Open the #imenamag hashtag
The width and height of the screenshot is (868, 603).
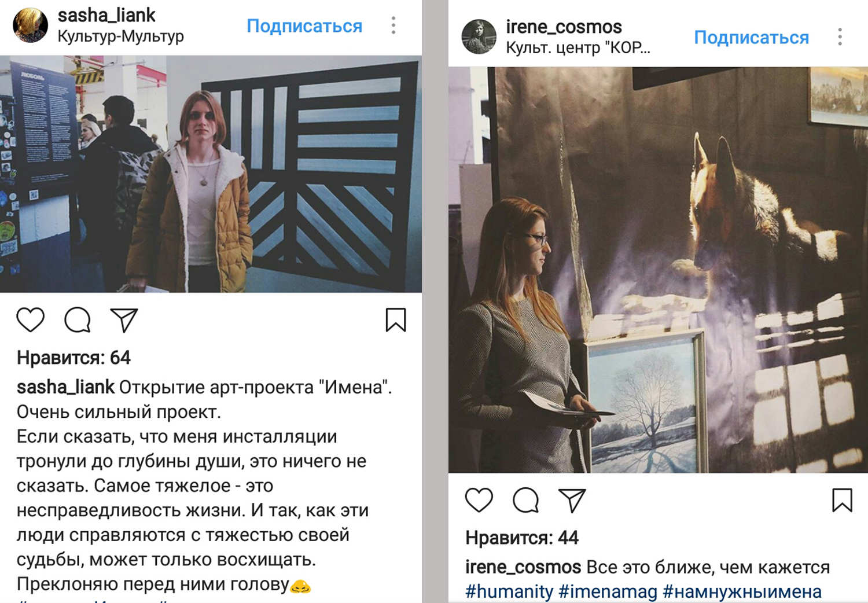(x=608, y=591)
